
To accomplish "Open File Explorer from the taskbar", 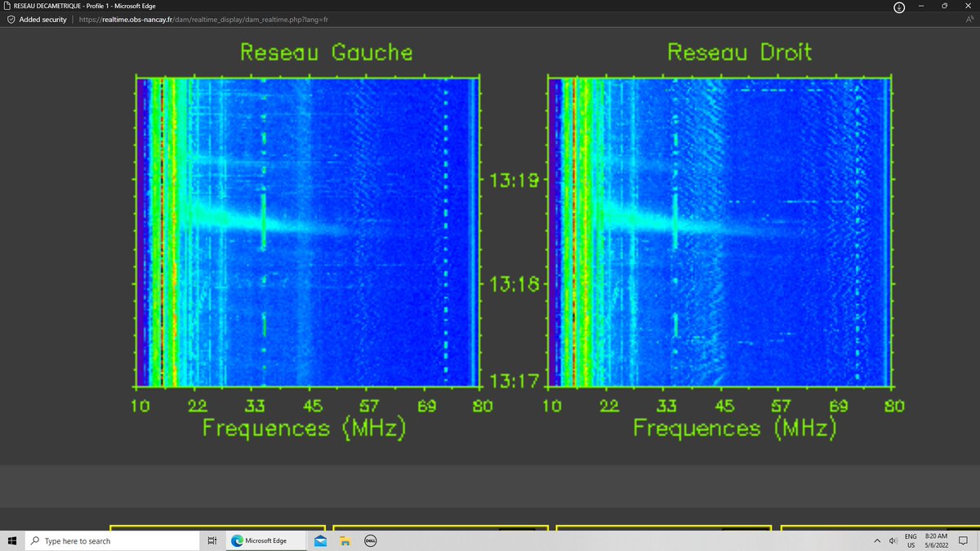I will tap(345, 540).
